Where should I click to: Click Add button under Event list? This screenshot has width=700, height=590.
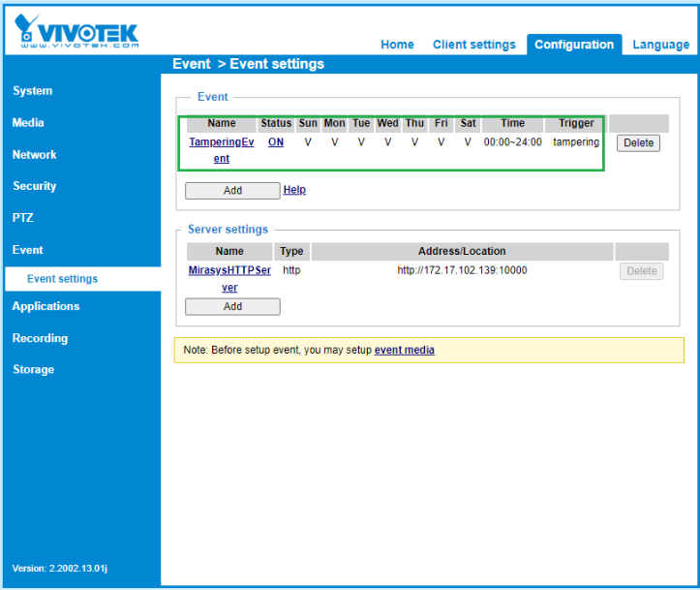coord(232,191)
